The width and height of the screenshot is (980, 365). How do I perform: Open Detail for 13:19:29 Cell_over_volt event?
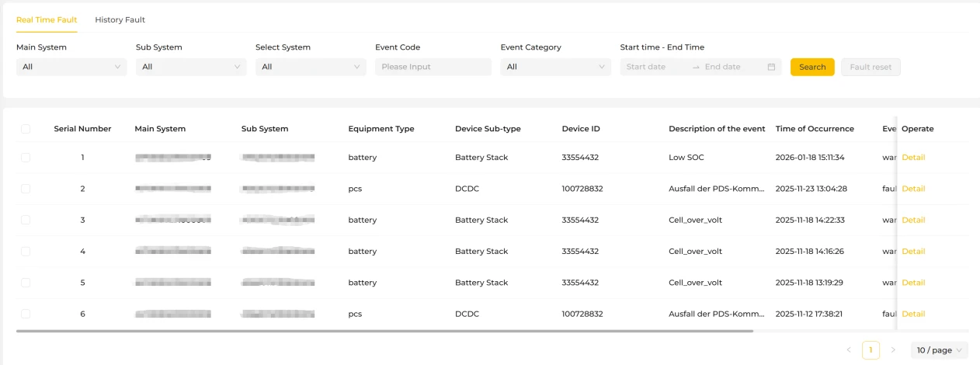tap(913, 283)
